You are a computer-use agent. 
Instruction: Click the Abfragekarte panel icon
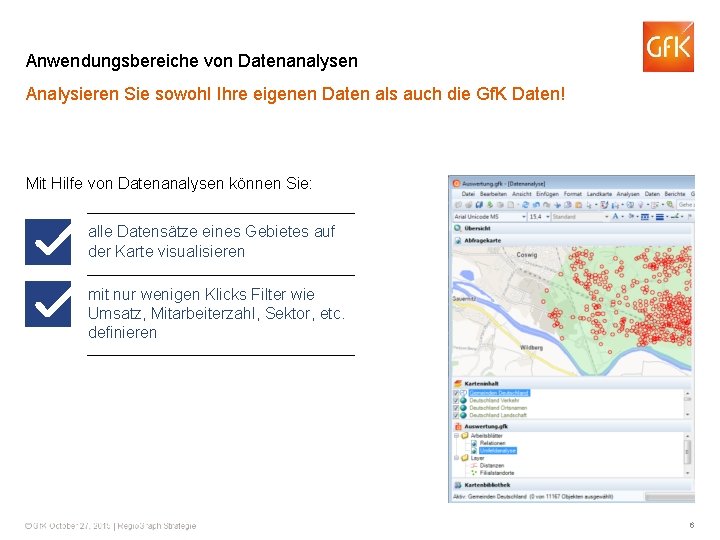(458, 241)
